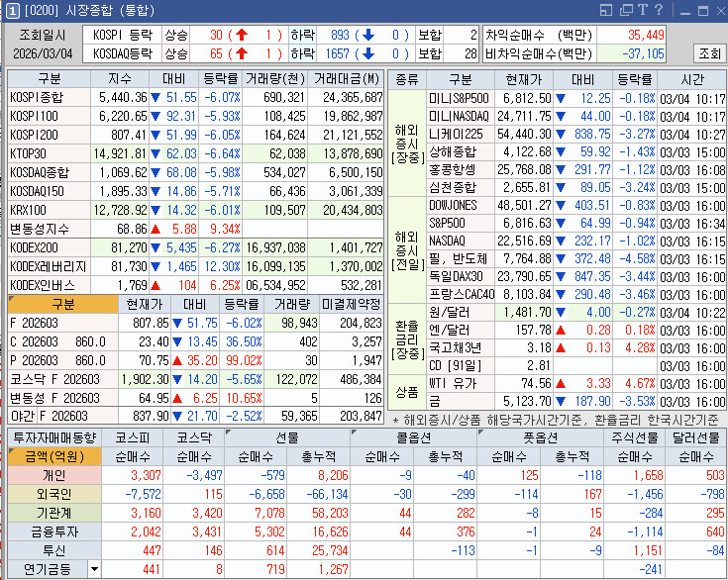Select the KOSPI종합 index row label
The width and height of the screenshot is (728, 580).
pos(49,98)
